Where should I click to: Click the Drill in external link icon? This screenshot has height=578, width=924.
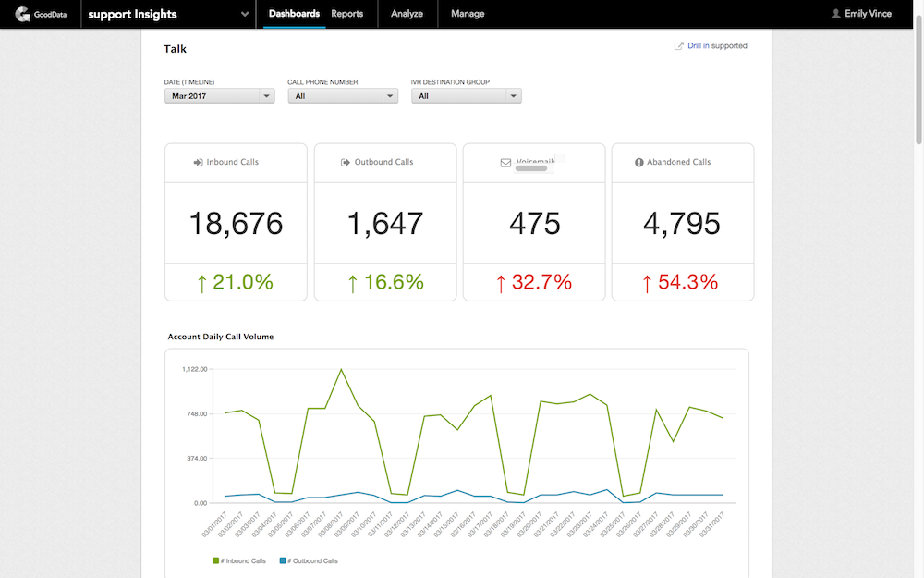point(679,46)
